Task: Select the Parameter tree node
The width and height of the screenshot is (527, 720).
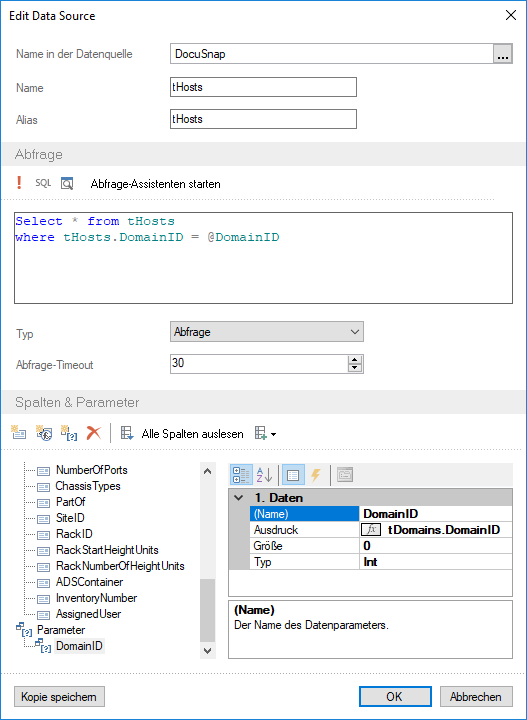Action: (x=61, y=630)
